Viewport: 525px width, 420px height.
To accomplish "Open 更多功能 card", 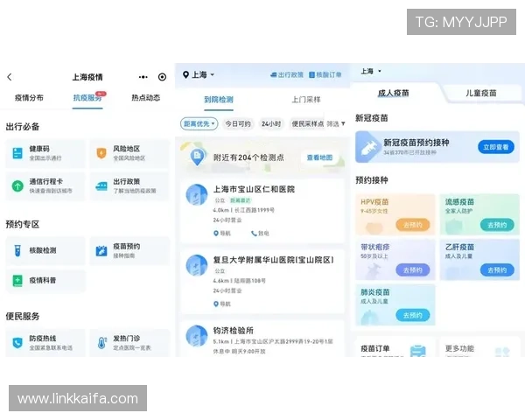I will pos(479,347).
